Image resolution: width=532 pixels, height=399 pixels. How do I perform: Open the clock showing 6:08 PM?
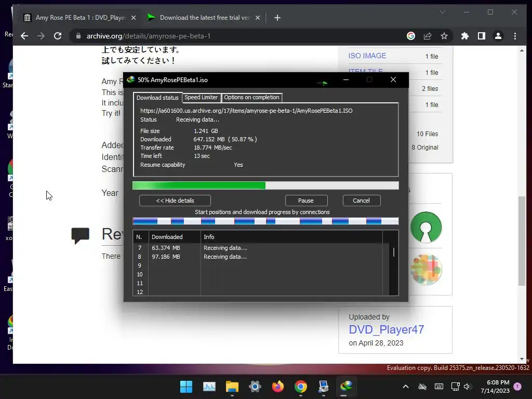(495, 387)
